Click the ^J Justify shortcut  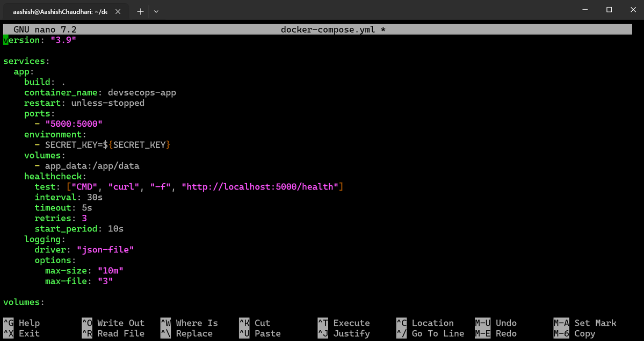[x=344, y=333]
